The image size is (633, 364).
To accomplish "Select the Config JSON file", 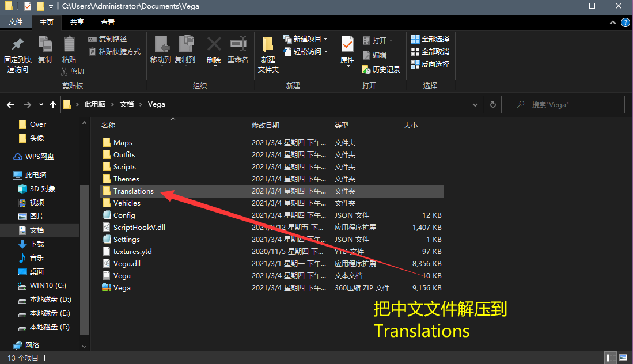I will pyautogui.click(x=272, y=215).
